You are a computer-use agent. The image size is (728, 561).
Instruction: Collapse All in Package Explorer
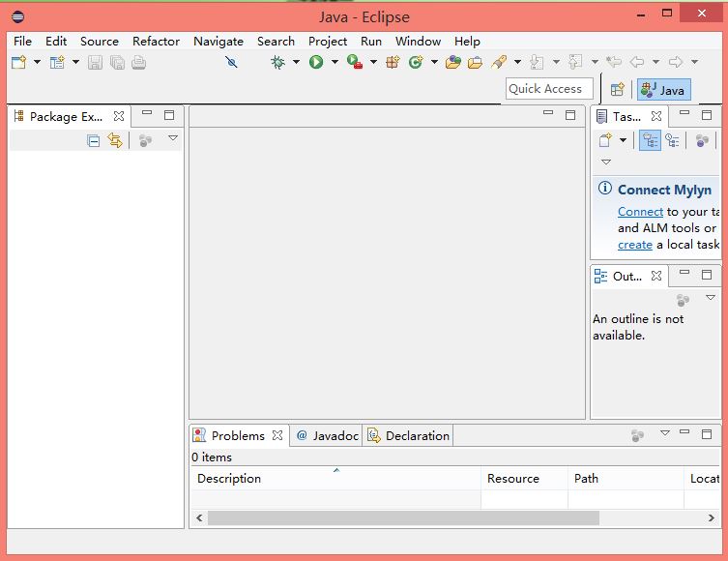[x=94, y=140]
